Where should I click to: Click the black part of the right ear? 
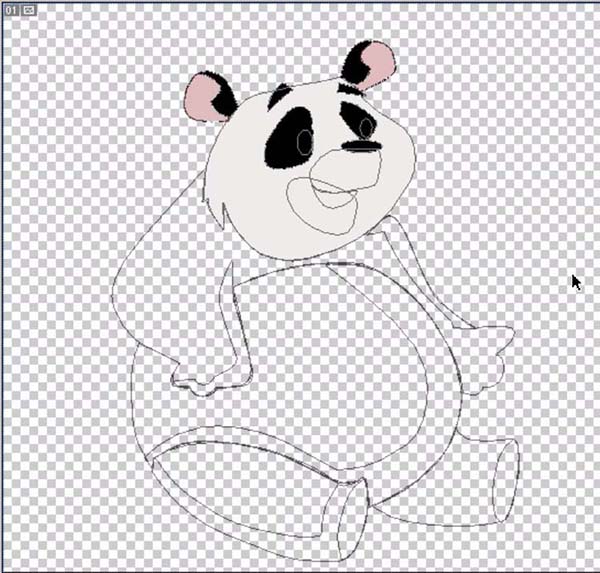(x=354, y=63)
